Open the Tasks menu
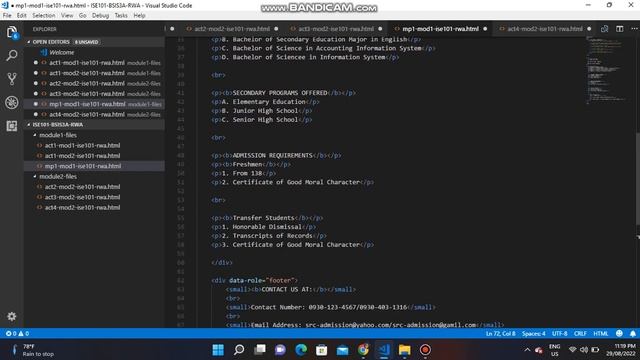The height and width of the screenshot is (360, 640). coord(121,16)
